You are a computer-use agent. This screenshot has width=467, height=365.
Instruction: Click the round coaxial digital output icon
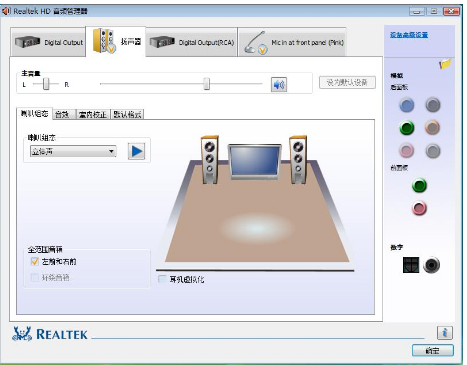431,265
